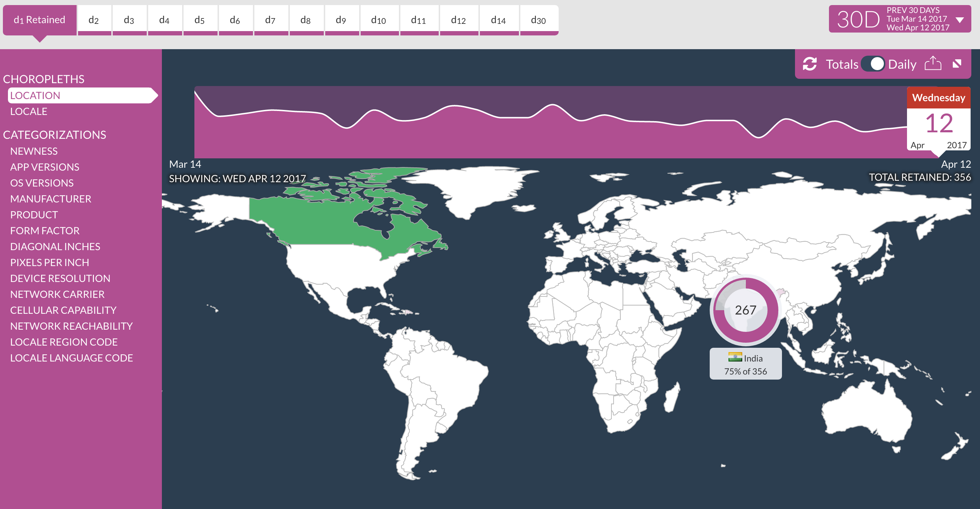The height and width of the screenshot is (509, 980).
Task: Click the share/export icon
Action: pyautogui.click(x=933, y=63)
